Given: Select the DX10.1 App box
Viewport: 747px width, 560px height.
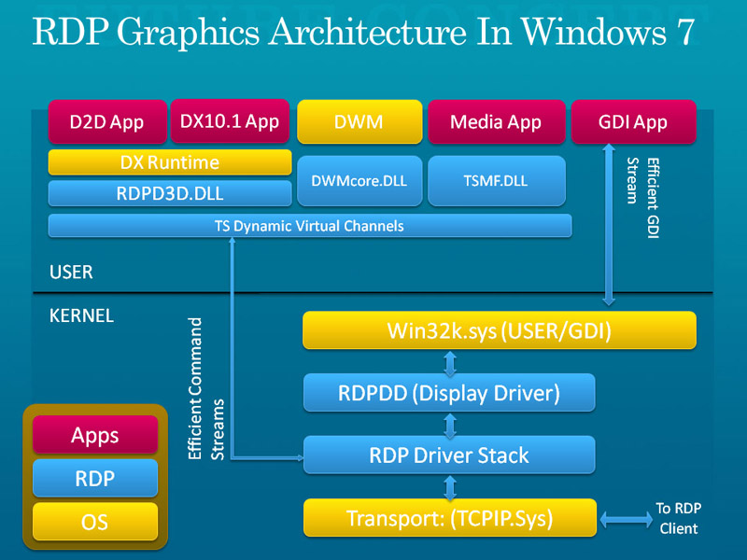Looking at the screenshot, I should click(230, 121).
